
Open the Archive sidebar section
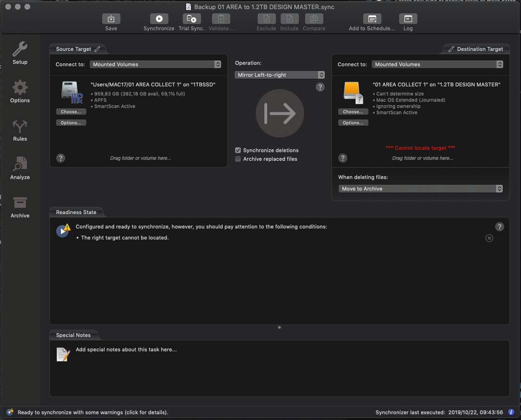coord(20,207)
